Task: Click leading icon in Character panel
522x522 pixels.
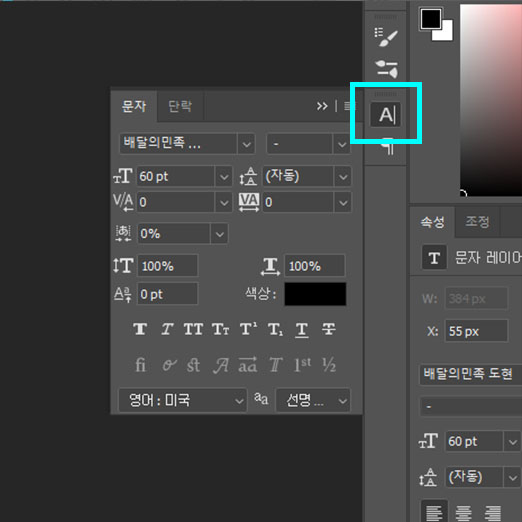Action: point(248,176)
